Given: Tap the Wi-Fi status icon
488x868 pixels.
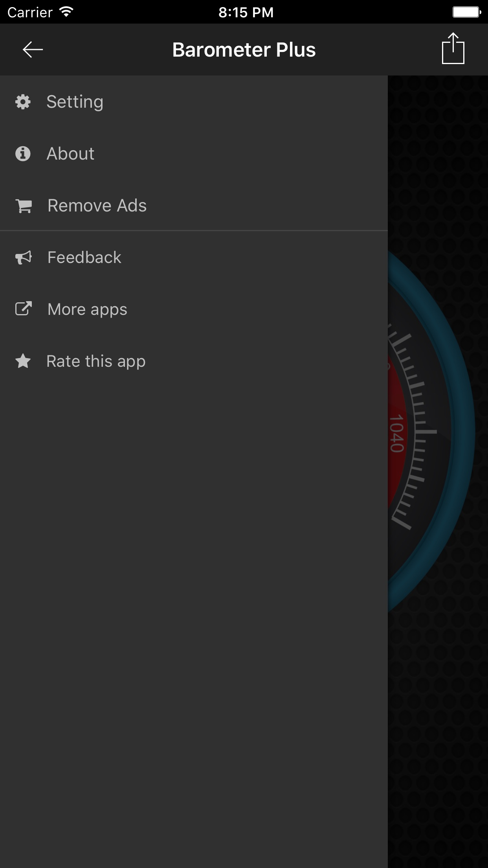Looking at the screenshot, I should click(66, 12).
